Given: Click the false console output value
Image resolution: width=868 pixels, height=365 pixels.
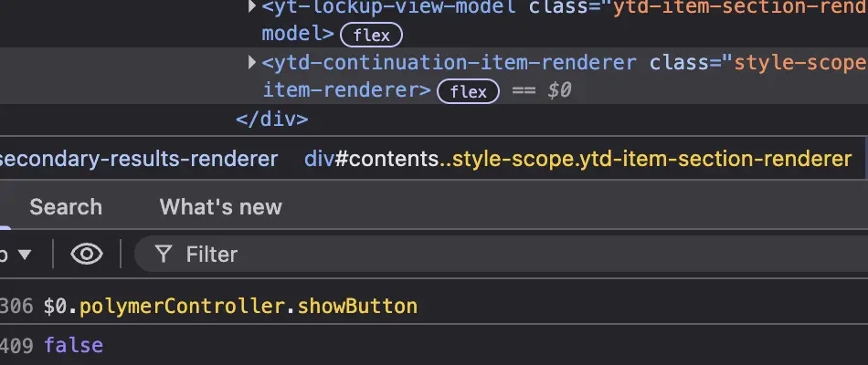Looking at the screenshot, I should (x=73, y=346).
